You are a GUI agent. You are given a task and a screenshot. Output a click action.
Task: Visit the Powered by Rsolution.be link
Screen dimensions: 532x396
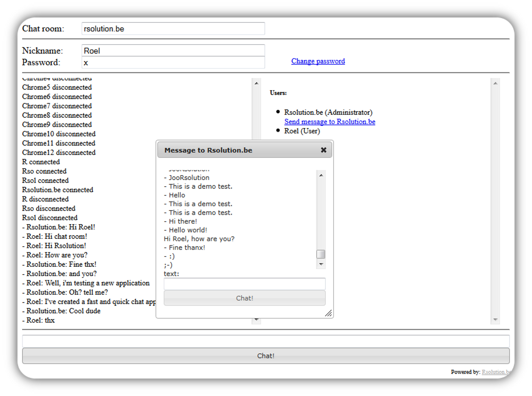click(x=496, y=372)
